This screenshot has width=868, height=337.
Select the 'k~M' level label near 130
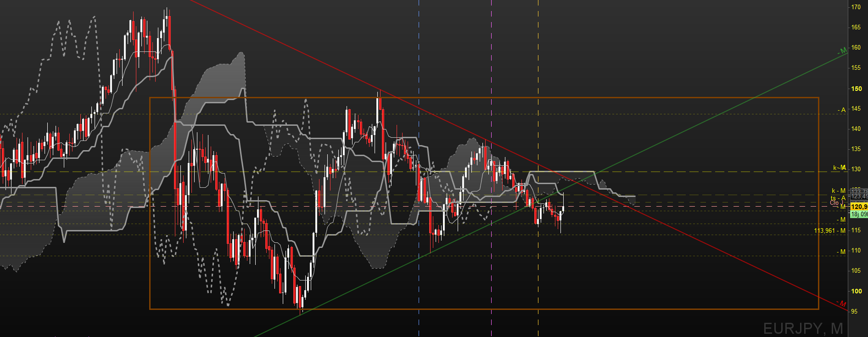[x=840, y=168]
